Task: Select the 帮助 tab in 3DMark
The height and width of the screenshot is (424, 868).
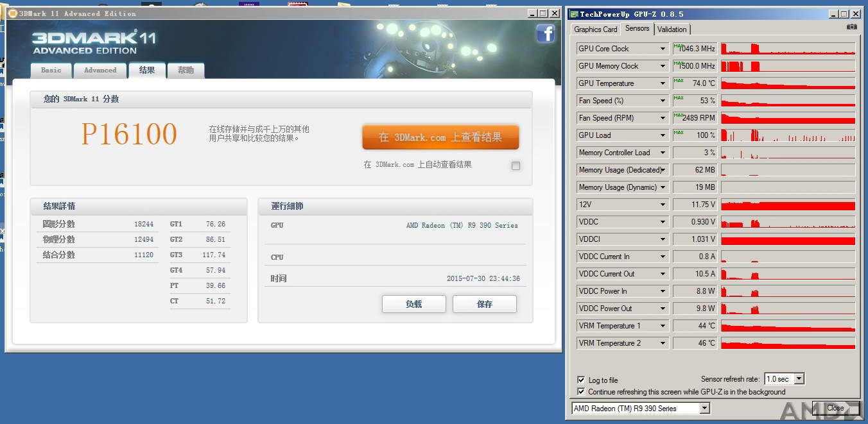Action: pyautogui.click(x=186, y=71)
